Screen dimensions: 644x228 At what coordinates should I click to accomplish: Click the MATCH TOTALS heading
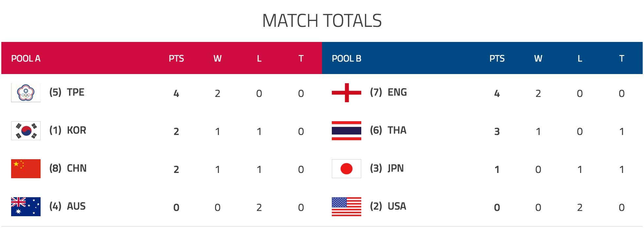[322, 21]
